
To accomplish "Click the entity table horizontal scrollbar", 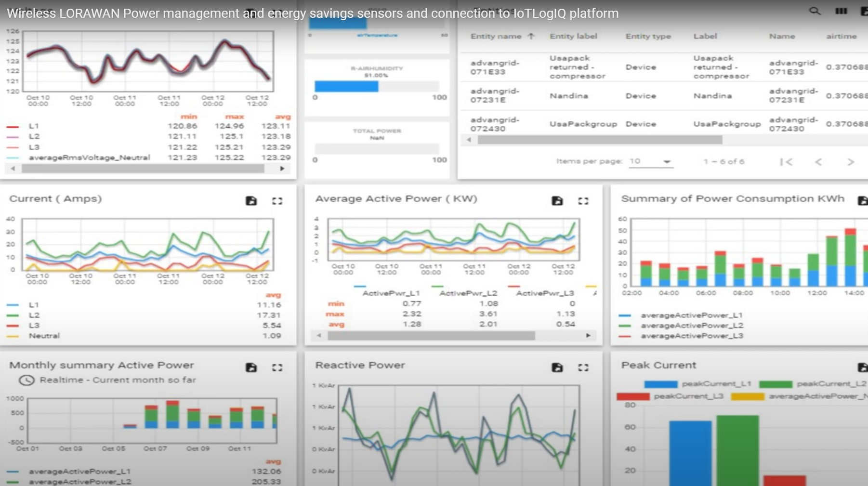I will pos(600,140).
